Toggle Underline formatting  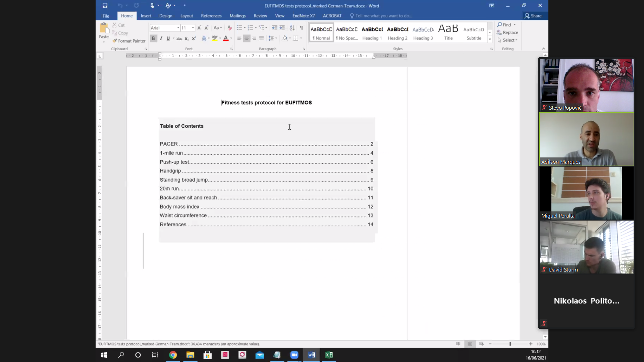point(168,38)
